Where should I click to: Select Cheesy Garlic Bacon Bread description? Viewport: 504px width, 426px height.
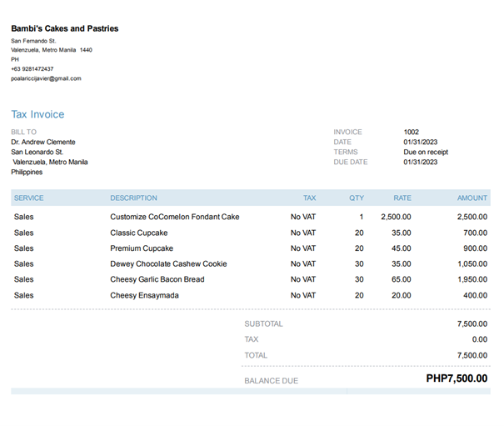pos(157,279)
